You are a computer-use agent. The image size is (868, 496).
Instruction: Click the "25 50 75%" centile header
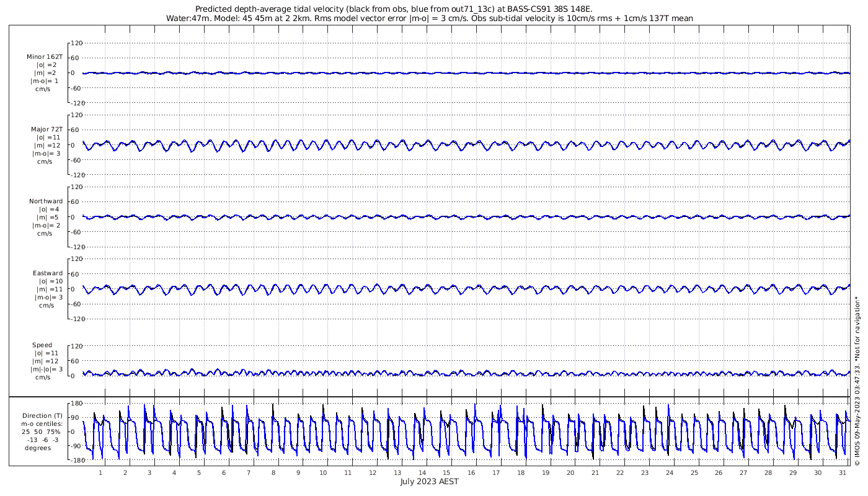tap(42, 432)
